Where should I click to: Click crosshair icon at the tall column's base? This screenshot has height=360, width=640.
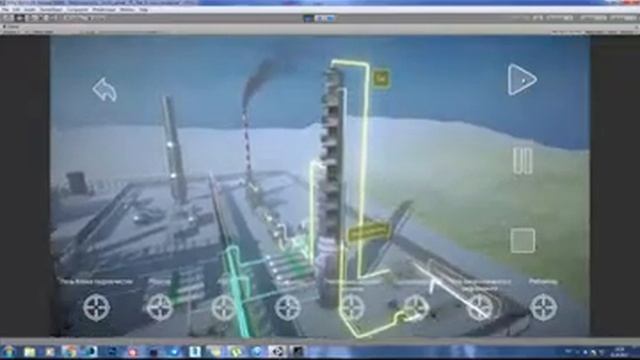(352, 307)
